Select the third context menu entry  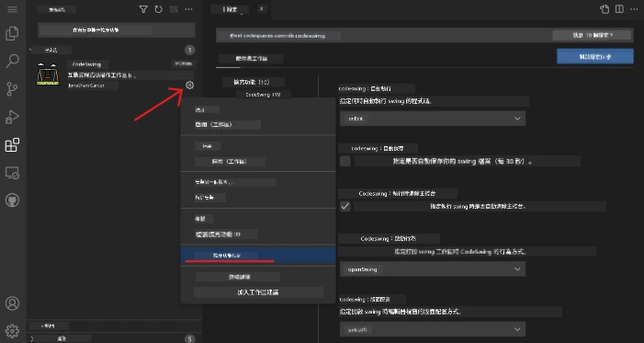[x=258, y=146]
